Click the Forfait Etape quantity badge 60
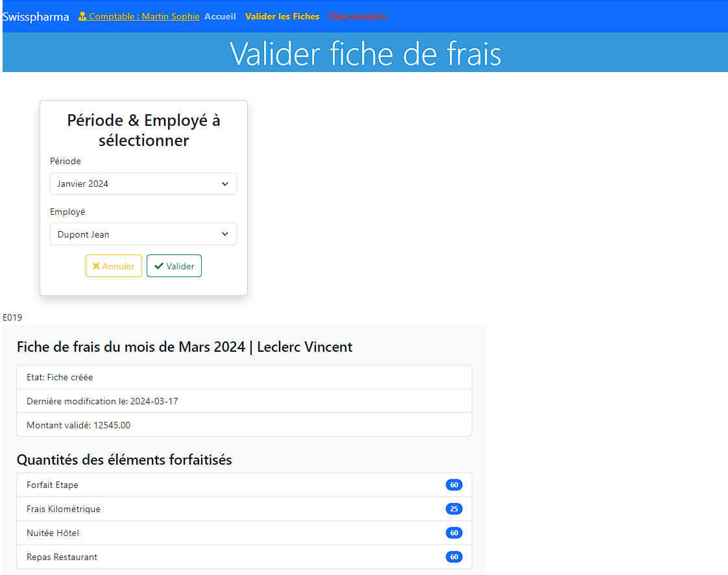The height and width of the screenshot is (575, 728). pyautogui.click(x=454, y=485)
